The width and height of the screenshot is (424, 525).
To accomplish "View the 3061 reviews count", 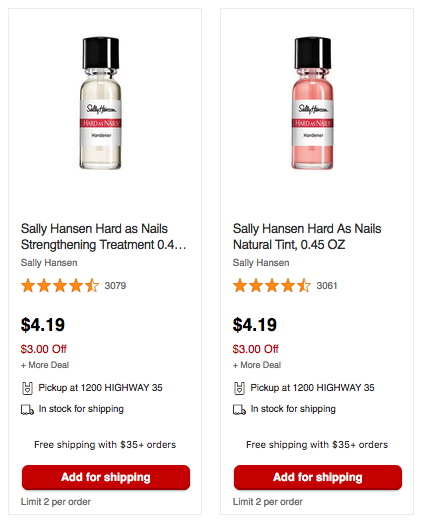I will [327, 286].
